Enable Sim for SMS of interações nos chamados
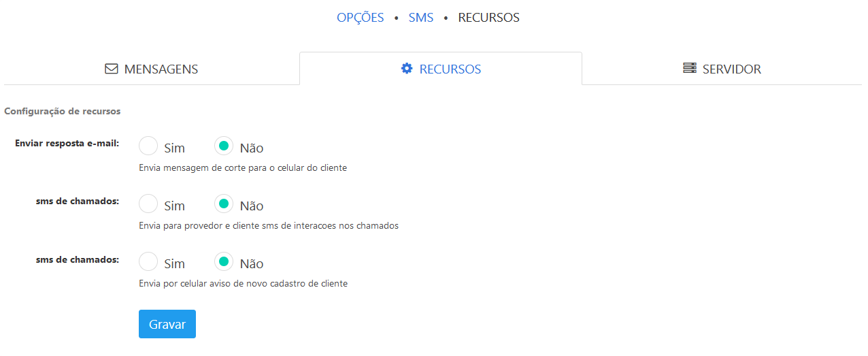 pos(148,204)
